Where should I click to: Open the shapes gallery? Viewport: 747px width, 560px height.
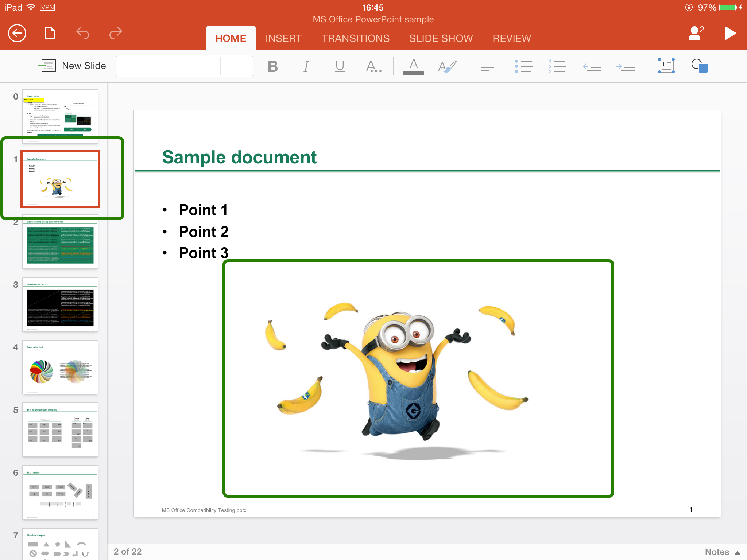click(700, 66)
